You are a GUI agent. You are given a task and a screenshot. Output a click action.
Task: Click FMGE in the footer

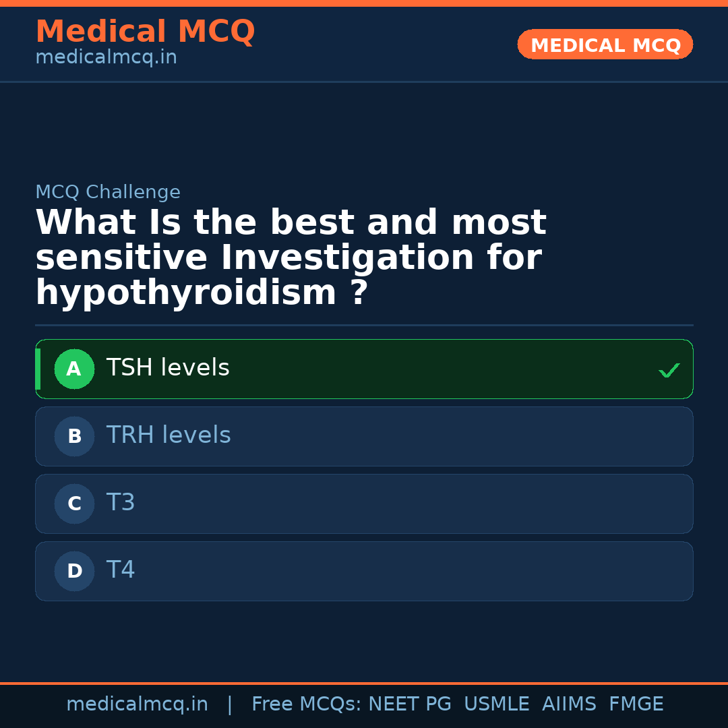[636, 704]
